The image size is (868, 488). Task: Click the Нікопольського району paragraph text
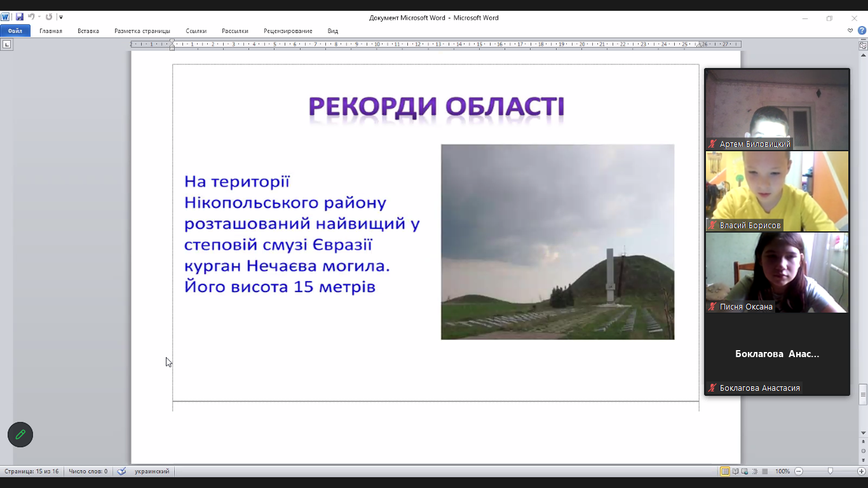[302, 234]
